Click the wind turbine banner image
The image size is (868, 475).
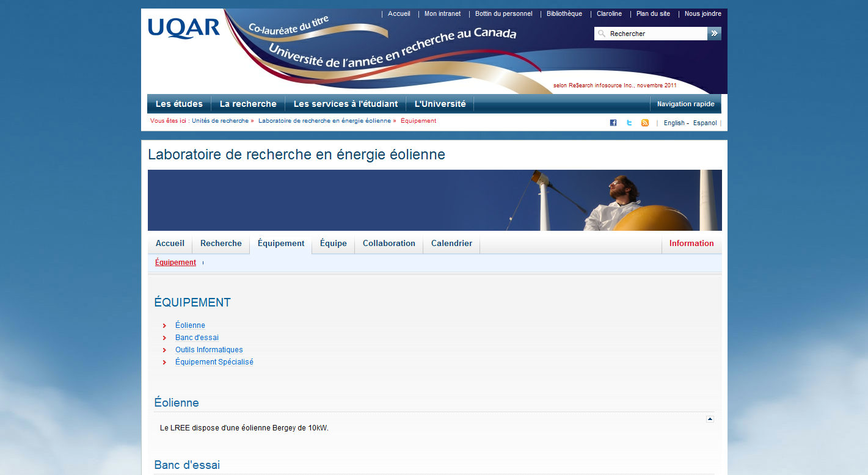435,200
